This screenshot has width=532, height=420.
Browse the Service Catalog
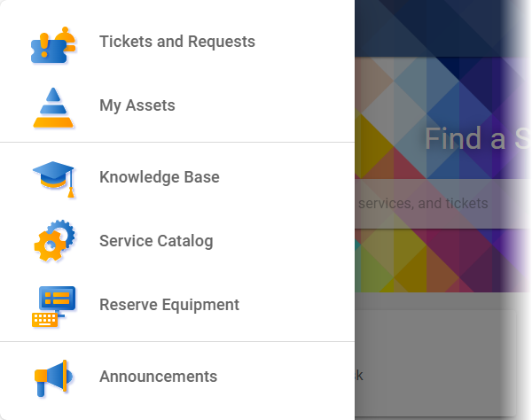[x=177, y=241]
